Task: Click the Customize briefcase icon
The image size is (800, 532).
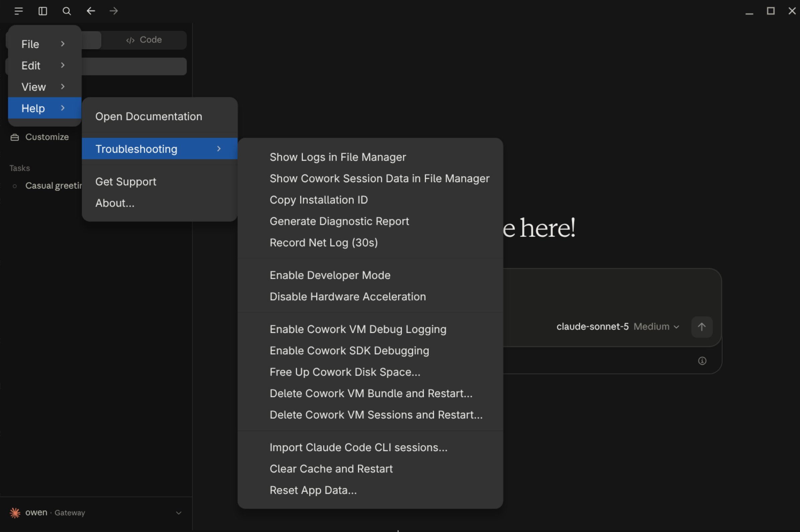Action: click(x=15, y=137)
